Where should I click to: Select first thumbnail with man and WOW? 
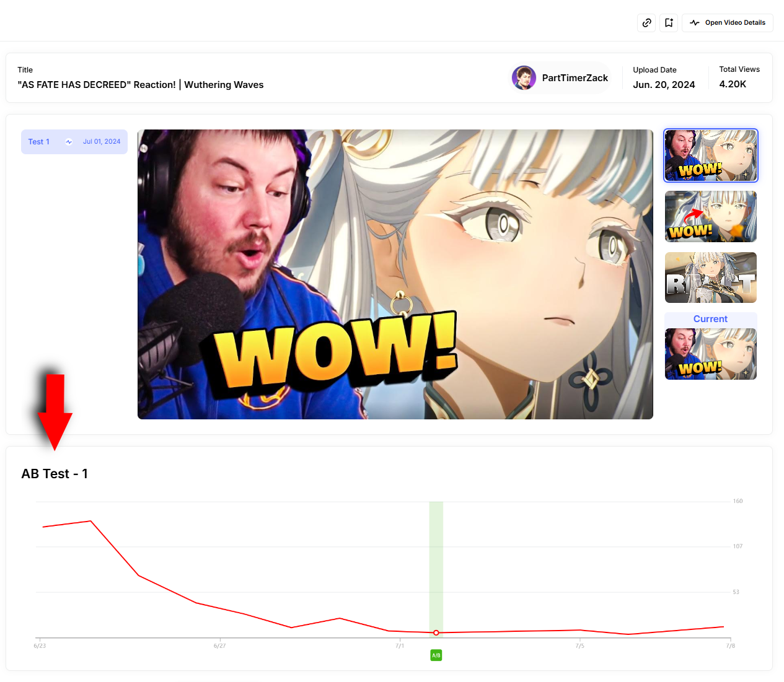click(x=711, y=155)
